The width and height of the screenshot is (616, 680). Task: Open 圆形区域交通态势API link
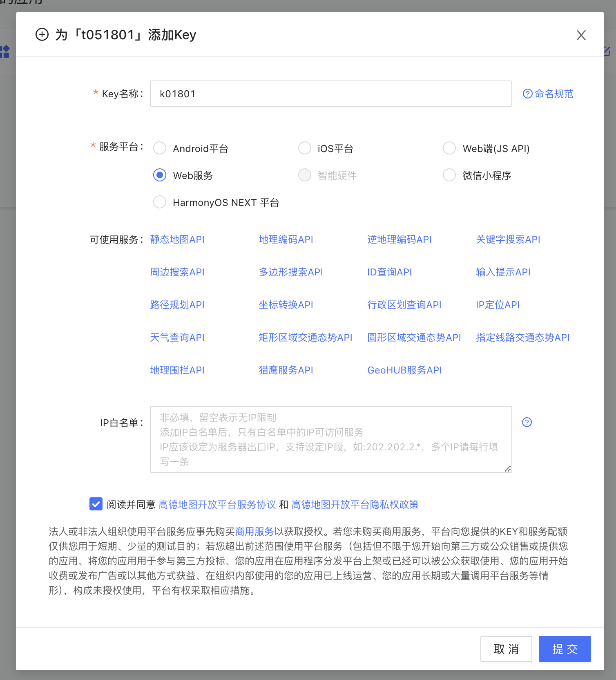point(414,338)
